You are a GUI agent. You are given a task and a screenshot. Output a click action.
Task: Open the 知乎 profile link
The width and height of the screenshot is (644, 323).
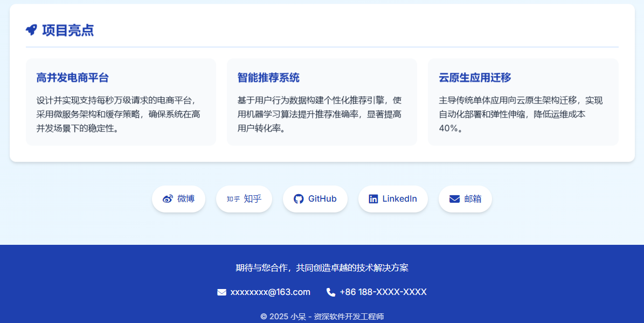(x=244, y=199)
